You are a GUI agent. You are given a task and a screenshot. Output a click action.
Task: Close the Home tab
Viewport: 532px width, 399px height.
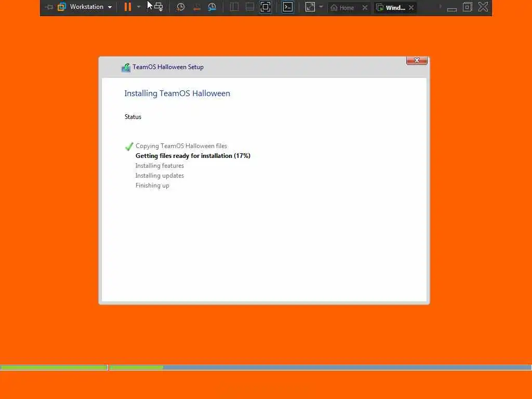pos(365,7)
